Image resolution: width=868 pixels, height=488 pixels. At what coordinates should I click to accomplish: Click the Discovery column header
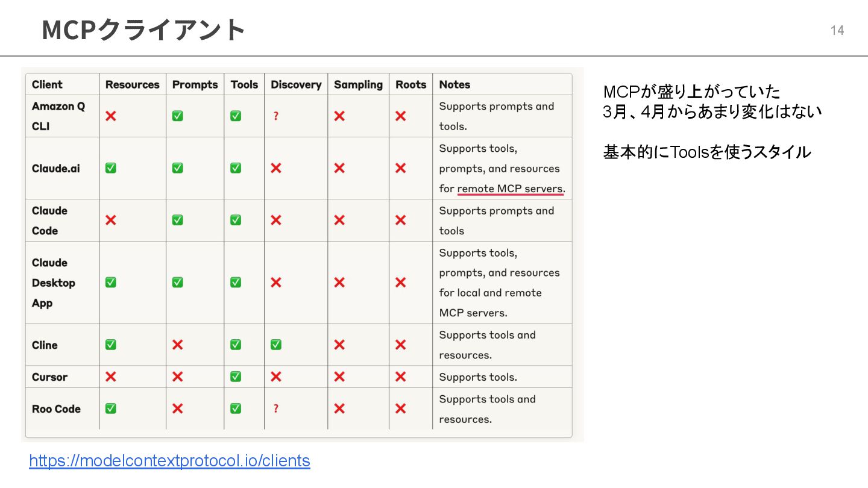pos(295,84)
